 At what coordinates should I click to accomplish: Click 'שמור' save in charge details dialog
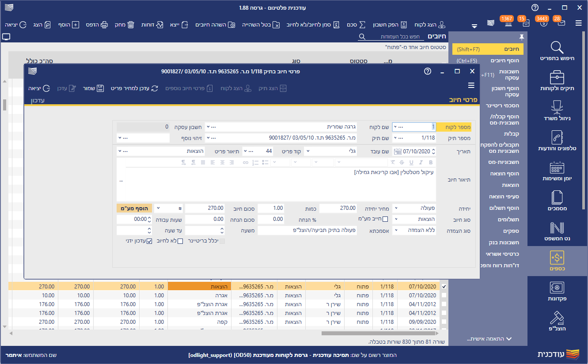coord(94,88)
